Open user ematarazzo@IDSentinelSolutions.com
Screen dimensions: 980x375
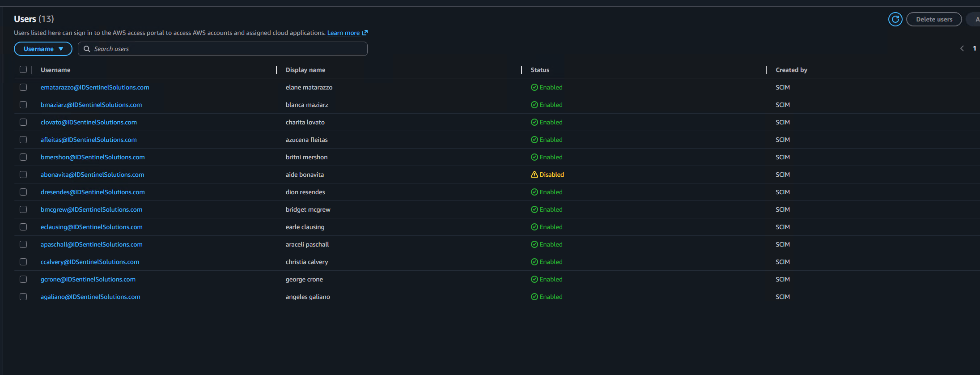pos(95,87)
